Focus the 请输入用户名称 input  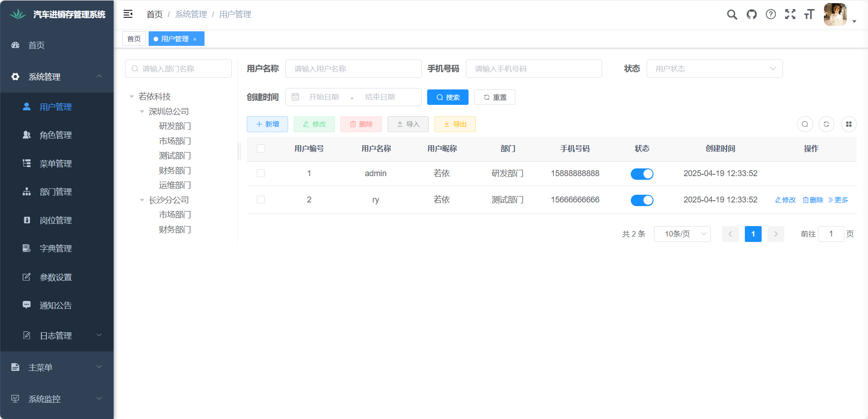354,69
